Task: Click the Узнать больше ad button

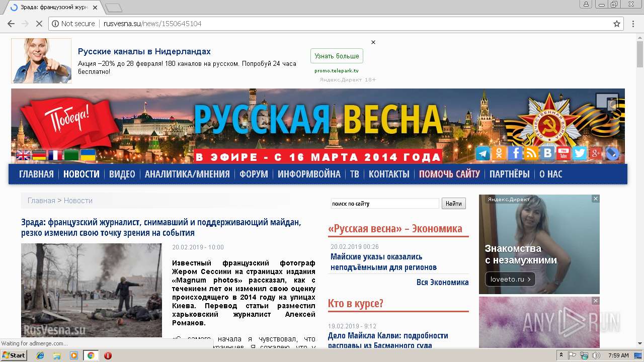Action: 337,56
